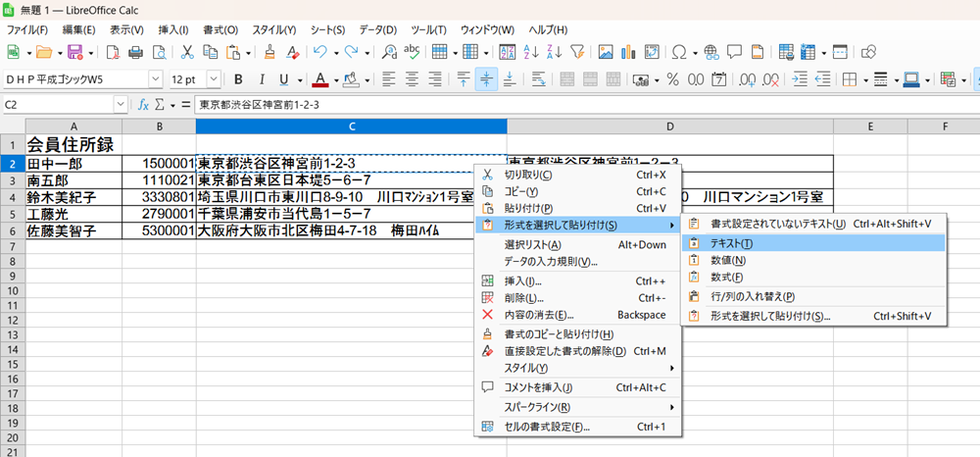Click the Copy icon in standard toolbar
The height and width of the screenshot is (457, 980).
click(x=211, y=53)
